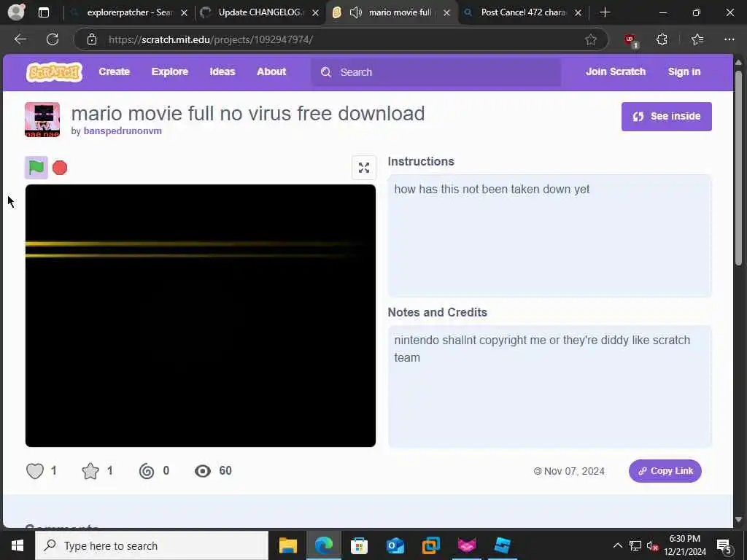Screen dimensions: 747x560
Task: Click the muted volume tray icon
Action: click(x=652, y=545)
